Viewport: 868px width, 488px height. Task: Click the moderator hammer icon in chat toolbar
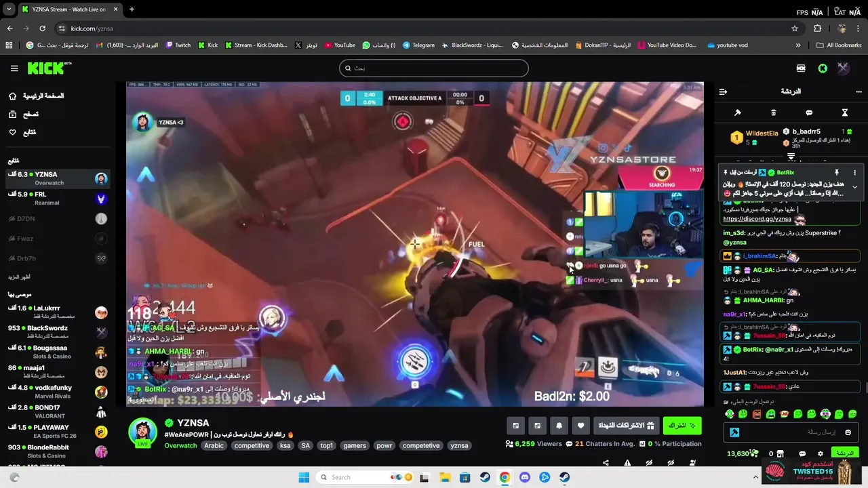738,113
